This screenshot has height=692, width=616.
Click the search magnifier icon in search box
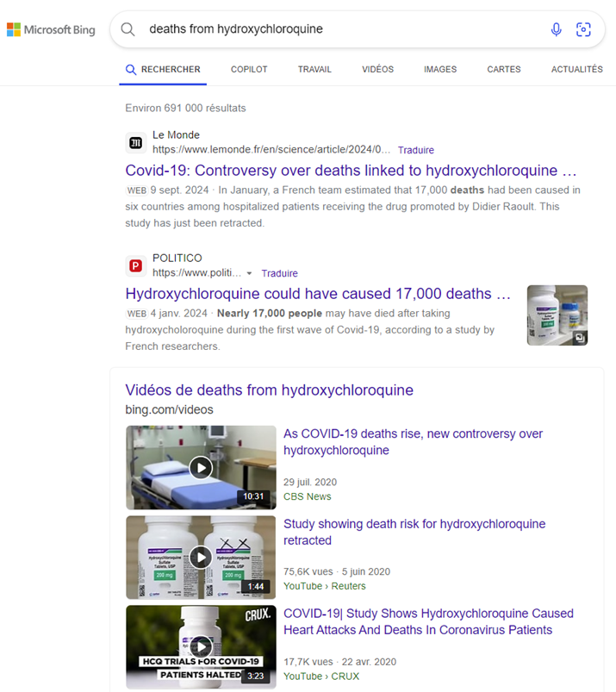(128, 29)
